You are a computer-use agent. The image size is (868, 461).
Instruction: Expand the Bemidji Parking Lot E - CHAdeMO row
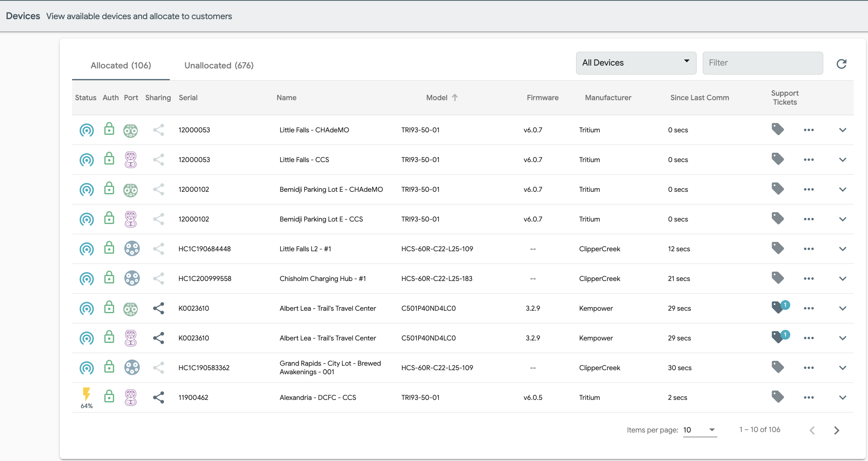tap(843, 189)
